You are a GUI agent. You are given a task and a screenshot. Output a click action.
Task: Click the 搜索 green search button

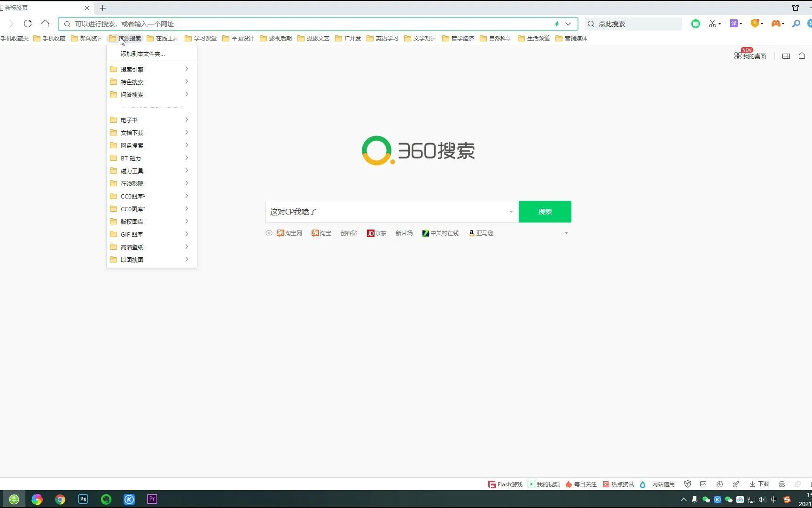pyautogui.click(x=545, y=212)
